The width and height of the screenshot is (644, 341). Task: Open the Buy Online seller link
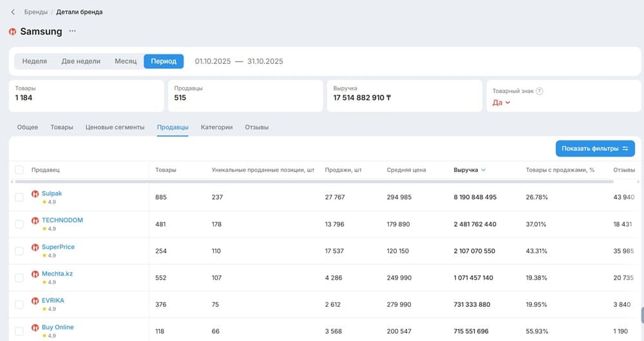point(58,327)
